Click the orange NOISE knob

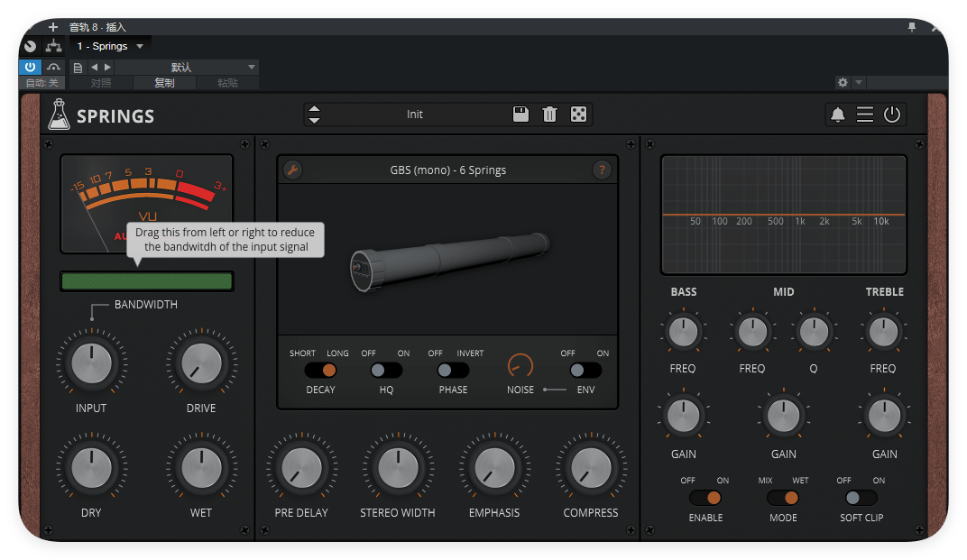(x=520, y=366)
